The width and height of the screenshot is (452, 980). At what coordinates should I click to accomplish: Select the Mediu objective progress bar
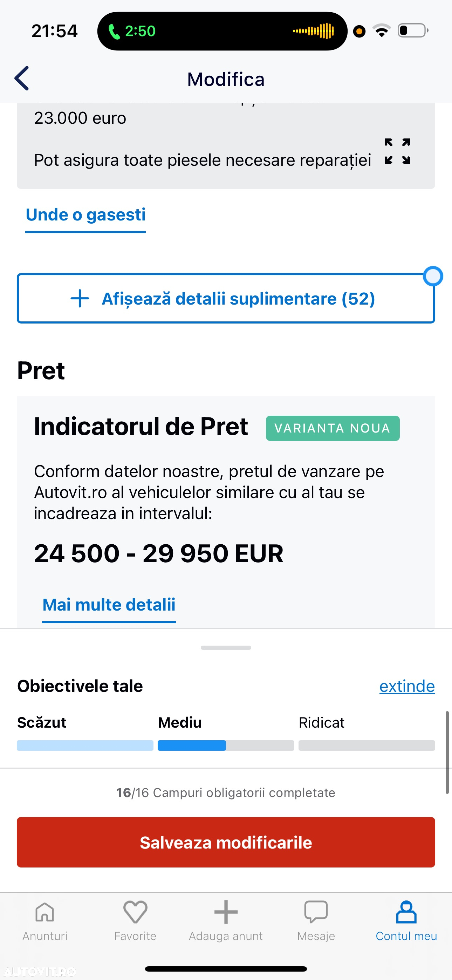226,745
